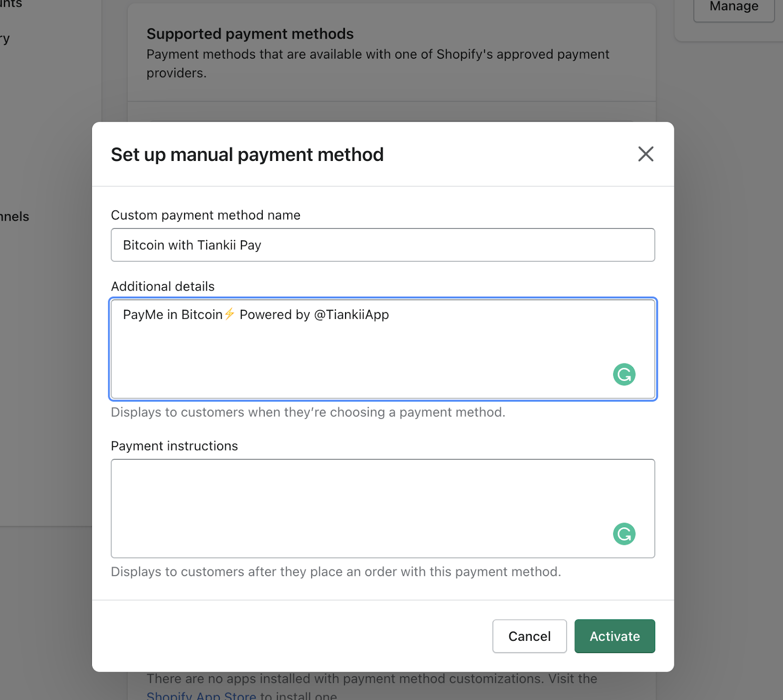Screen dimensions: 783x700
Task: Click the 'Additional details' label
Action: click(x=162, y=286)
